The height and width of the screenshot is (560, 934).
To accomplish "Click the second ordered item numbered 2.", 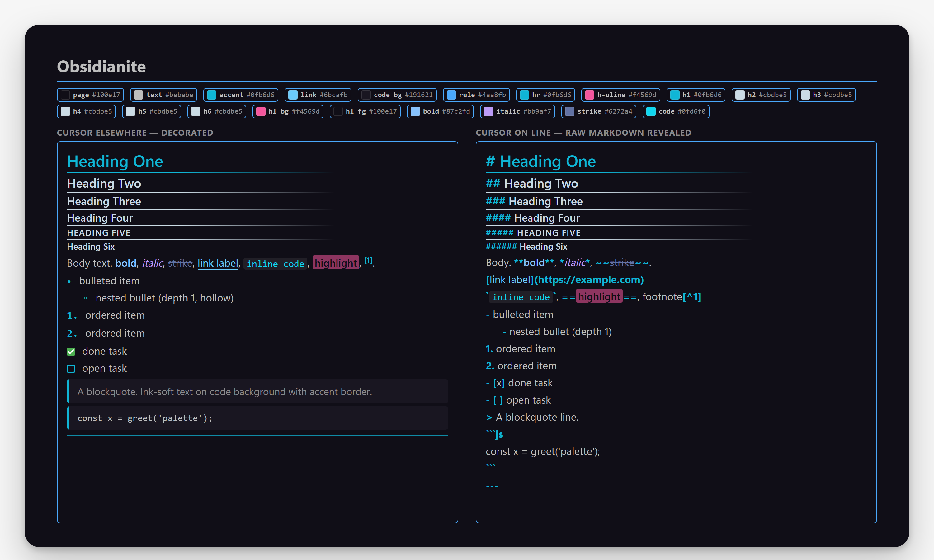I will (x=115, y=333).
